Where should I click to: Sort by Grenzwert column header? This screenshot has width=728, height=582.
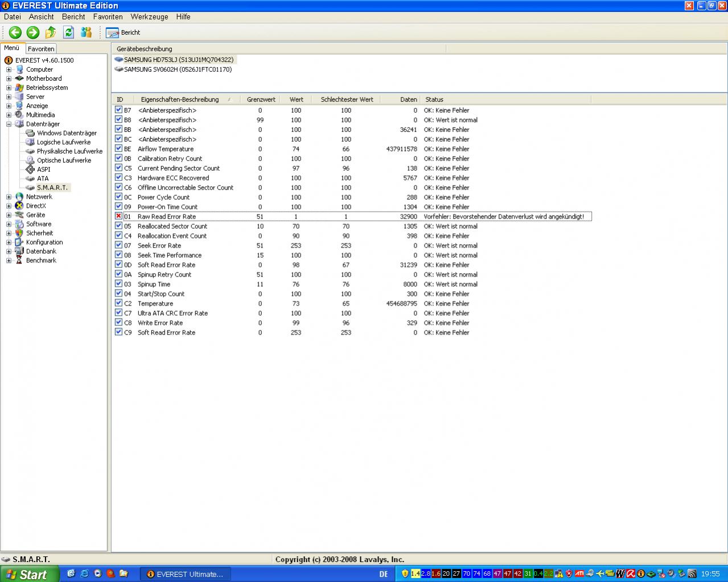tap(261, 100)
